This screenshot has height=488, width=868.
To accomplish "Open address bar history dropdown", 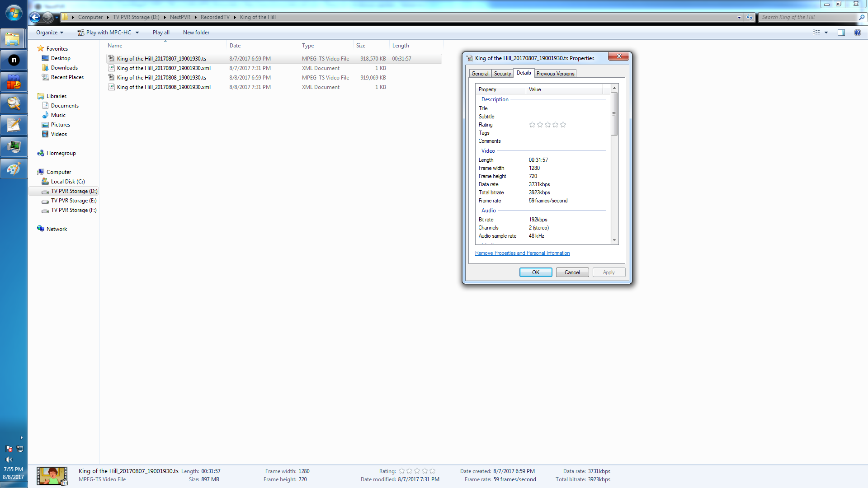I will (739, 17).
